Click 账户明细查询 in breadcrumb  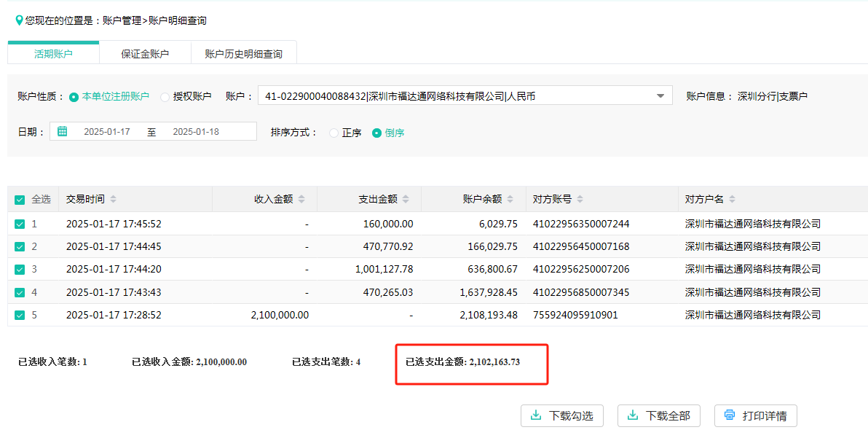click(178, 21)
